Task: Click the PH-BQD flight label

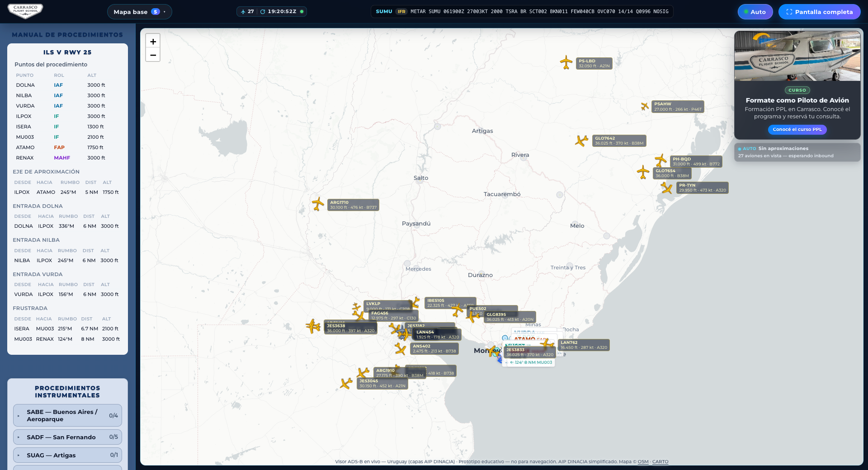Action: point(696,161)
